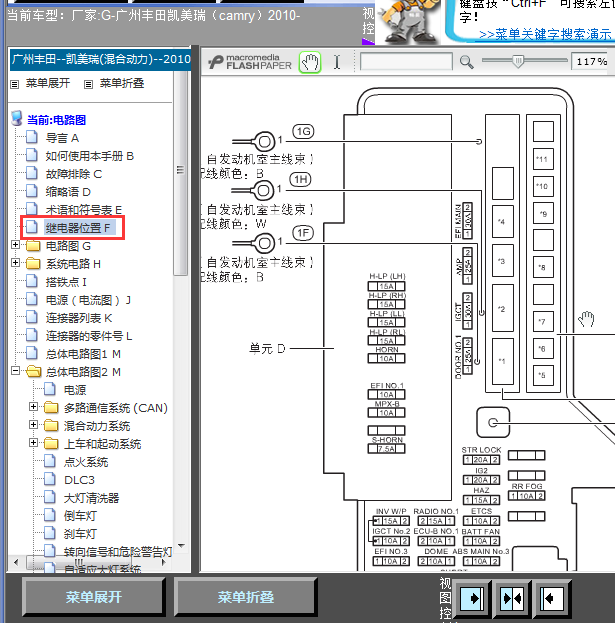Collapse the 总体电路图2 M tree node

[x=15, y=370]
